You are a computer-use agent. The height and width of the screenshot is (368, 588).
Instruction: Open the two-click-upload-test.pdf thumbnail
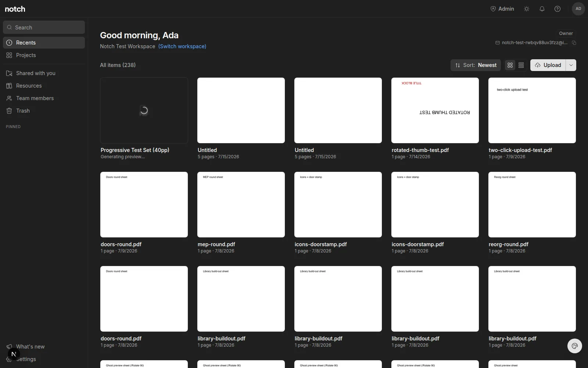coord(532,110)
